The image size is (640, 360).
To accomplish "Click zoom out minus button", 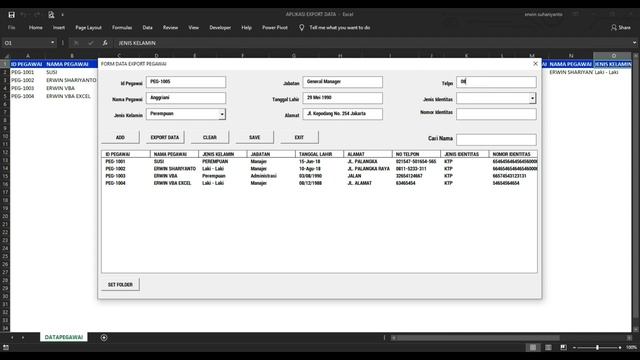I will [x=574, y=347].
